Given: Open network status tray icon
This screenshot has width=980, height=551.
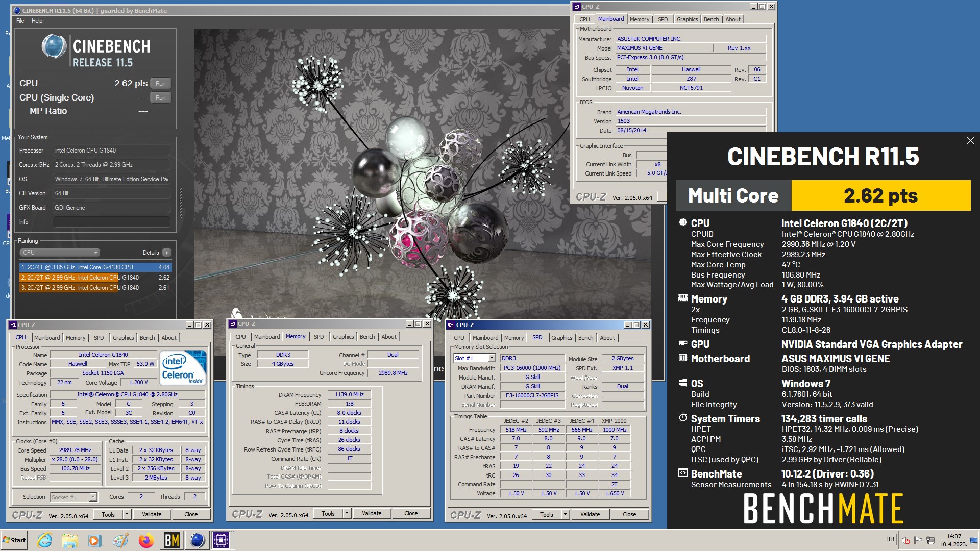Looking at the screenshot, I should click(x=930, y=540).
